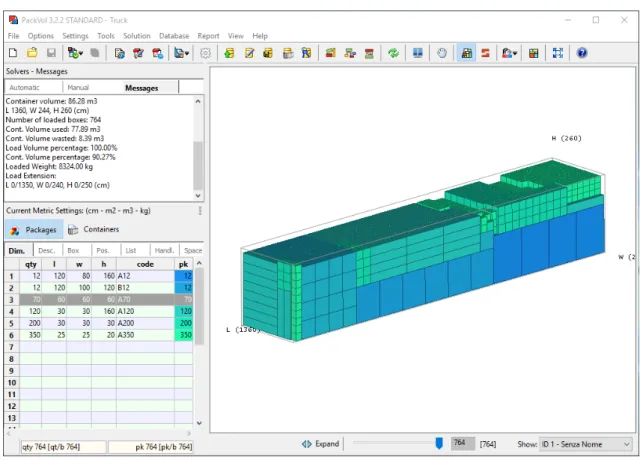Click the red and green layered box icon
This screenshot has height=460, width=640.
point(369,53)
